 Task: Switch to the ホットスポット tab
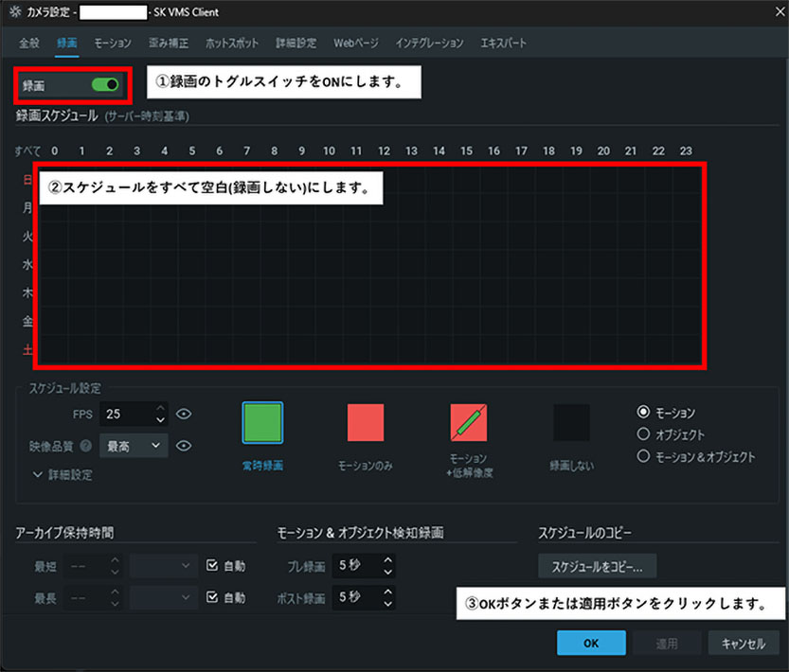click(x=231, y=44)
